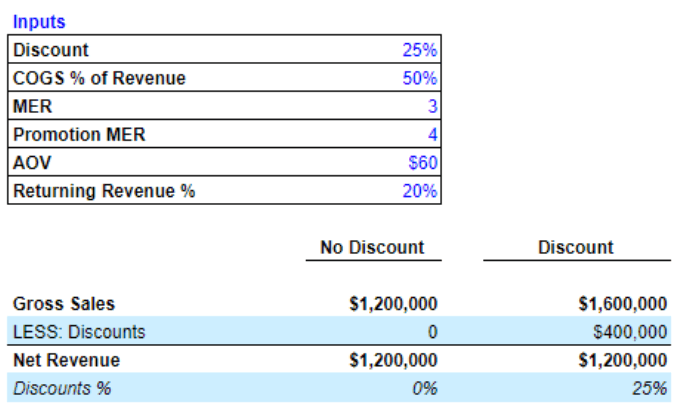This screenshot has width=678, height=410.
Task: Select the Discount input value 25%
Action: point(419,50)
